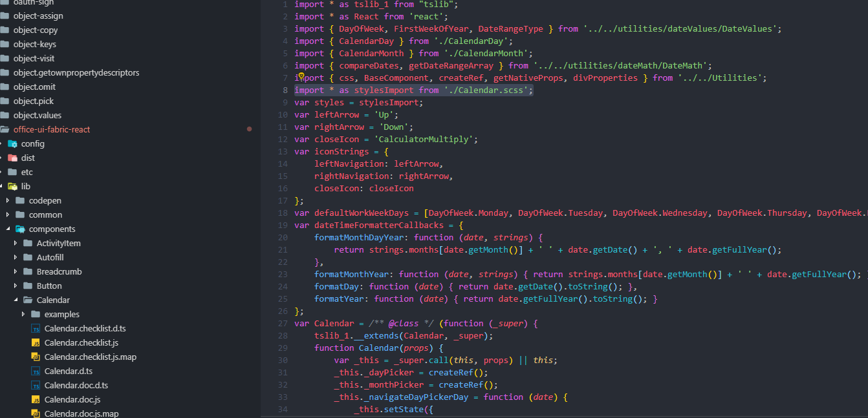The height and width of the screenshot is (418, 868).
Task: Click the TypeScript icon beside Calendar.d.ts
Action: point(36,371)
